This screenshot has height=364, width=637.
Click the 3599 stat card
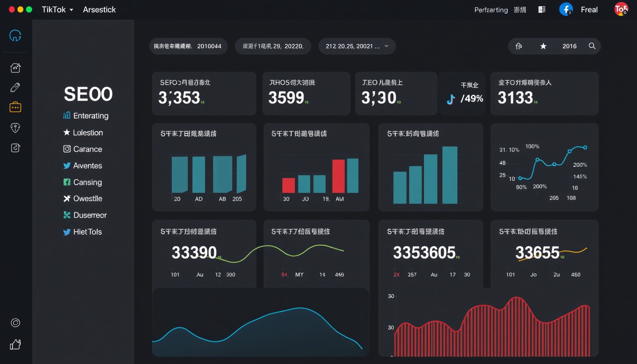click(x=306, y=93)
